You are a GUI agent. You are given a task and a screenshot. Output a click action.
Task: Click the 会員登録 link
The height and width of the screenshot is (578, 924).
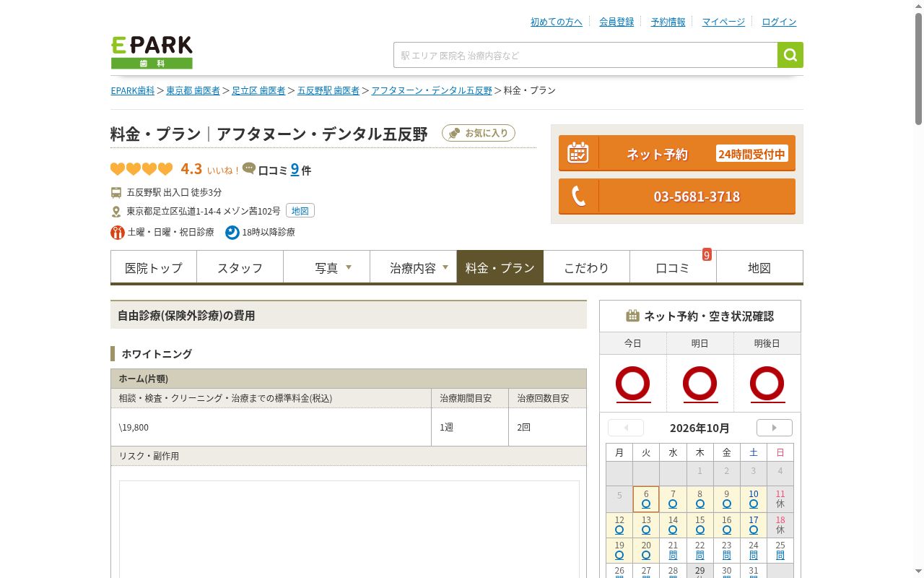[x=616, y=22]
